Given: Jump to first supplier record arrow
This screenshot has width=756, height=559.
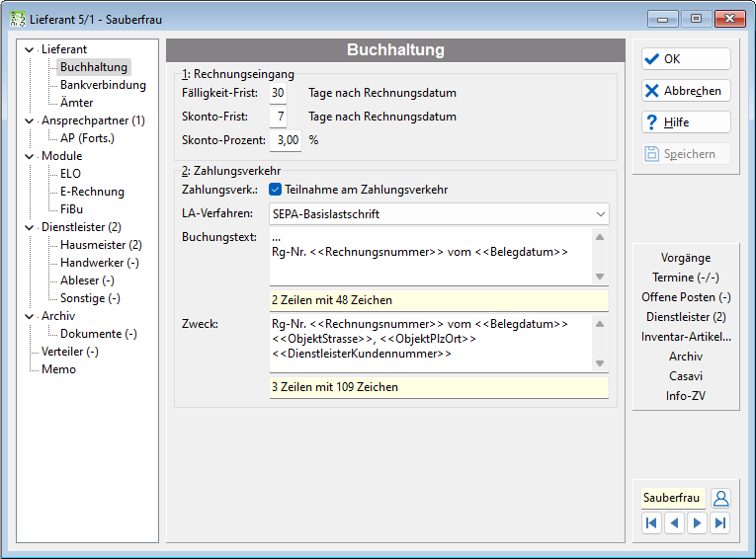Looking at the screenshot, I should pos(651,522).
